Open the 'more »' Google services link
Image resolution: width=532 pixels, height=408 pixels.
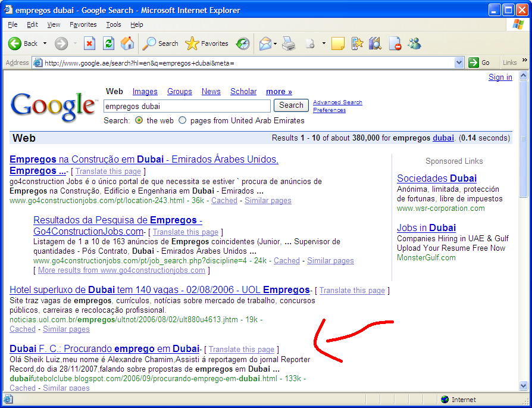click(279, 91)
